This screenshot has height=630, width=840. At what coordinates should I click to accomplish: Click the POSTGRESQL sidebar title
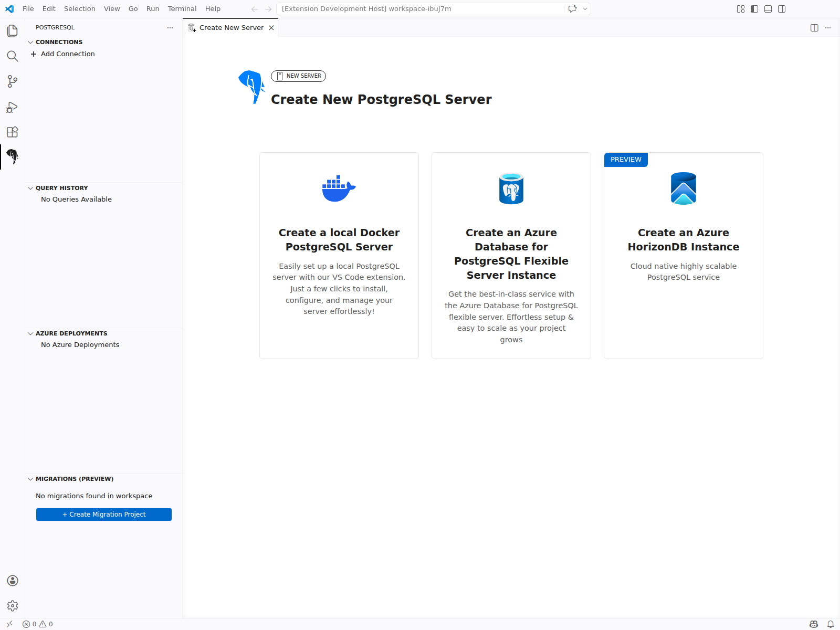(55, 28)
